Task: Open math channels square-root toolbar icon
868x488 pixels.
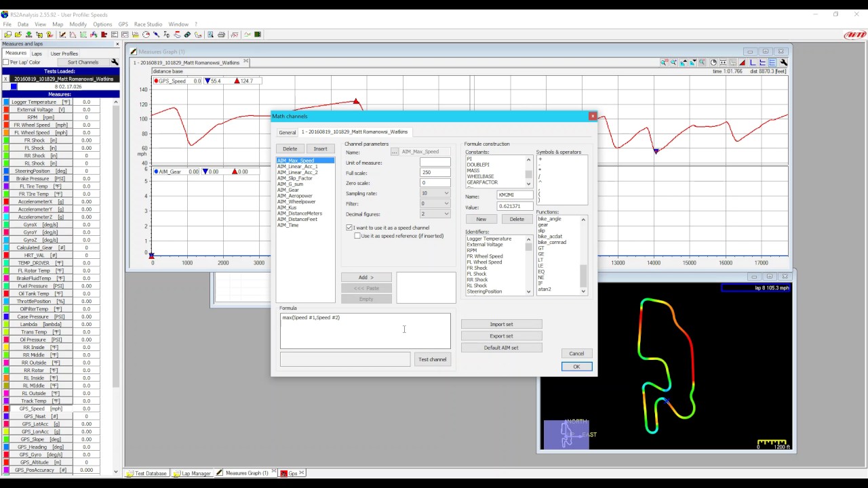Action: point(234,35)
